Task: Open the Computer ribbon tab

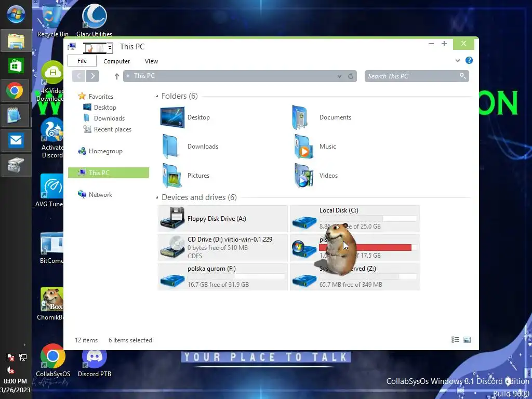Action: [x=117, y=61]
